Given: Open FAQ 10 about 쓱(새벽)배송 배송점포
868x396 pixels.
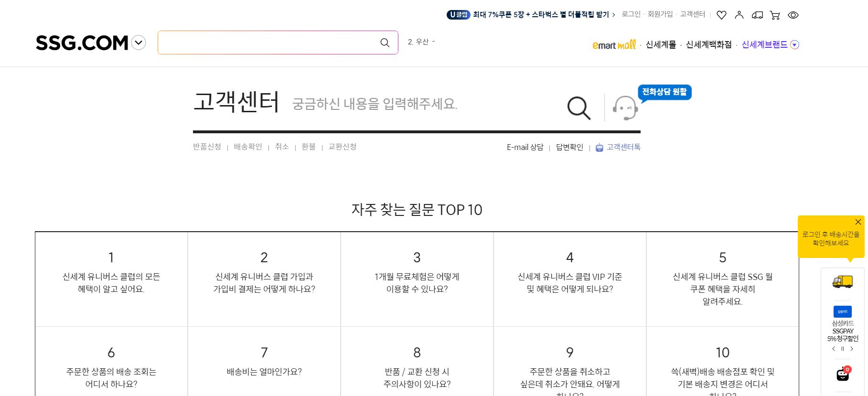Looking at the screenshot, I should tap(723, 362).
